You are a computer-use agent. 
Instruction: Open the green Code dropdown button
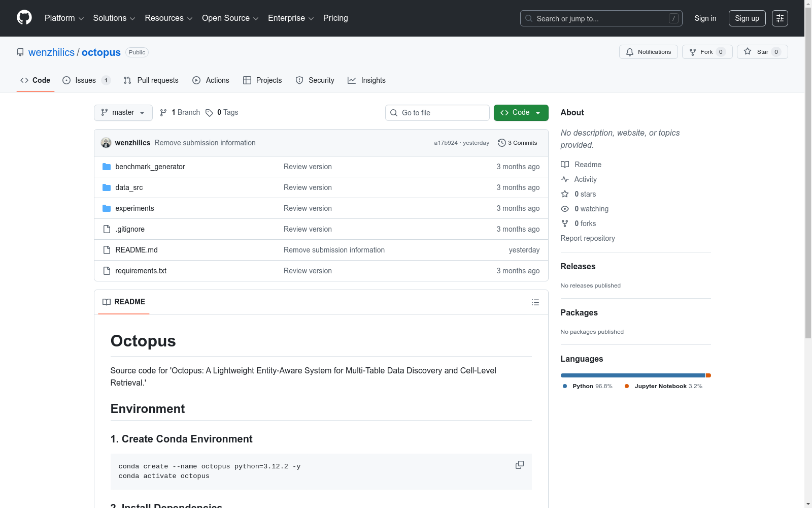(521, 113)
